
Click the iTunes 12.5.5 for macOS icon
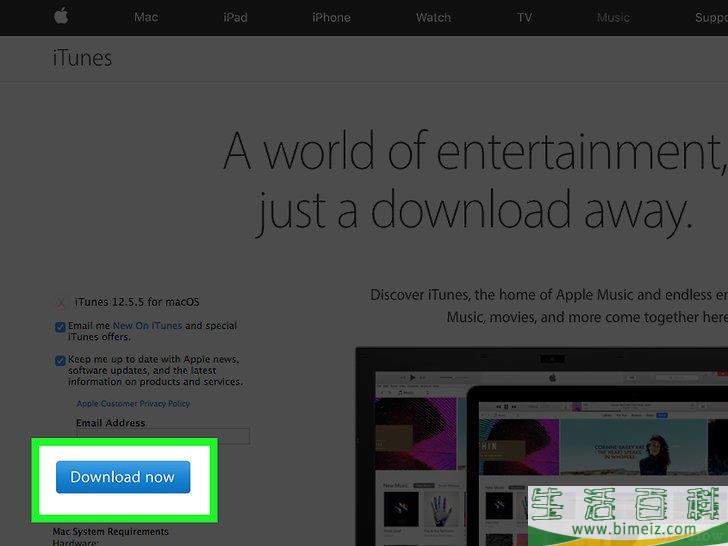61,303
